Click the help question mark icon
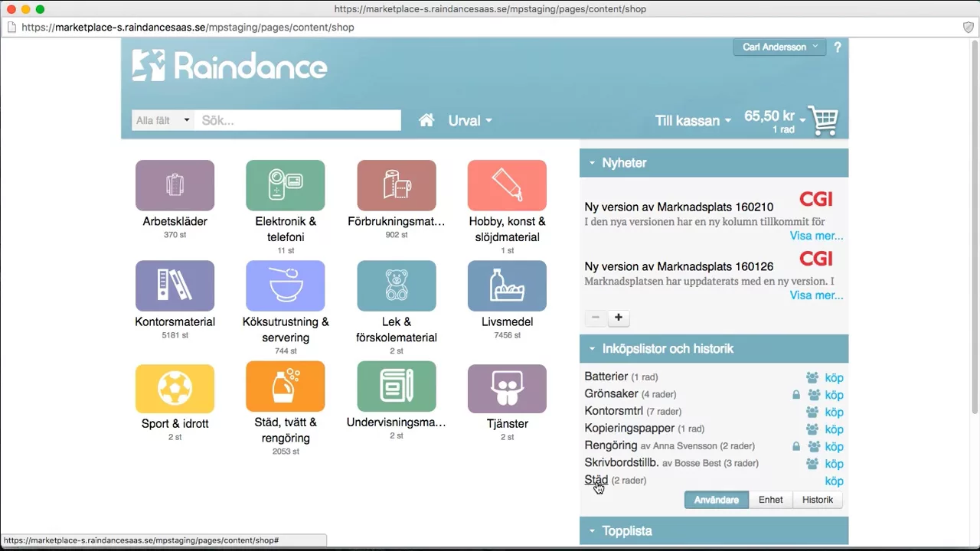980x551 pixels. tap(837, 47)
